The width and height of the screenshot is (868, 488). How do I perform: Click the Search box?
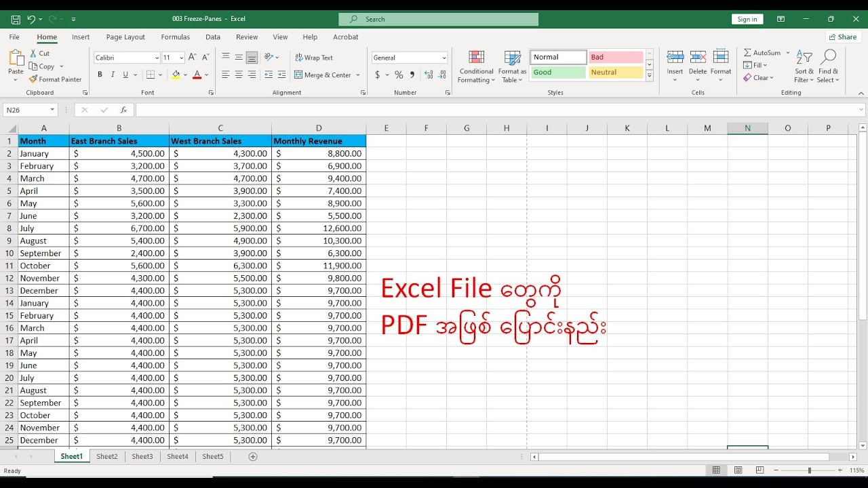pyautogui.click(x=439, y=19)
